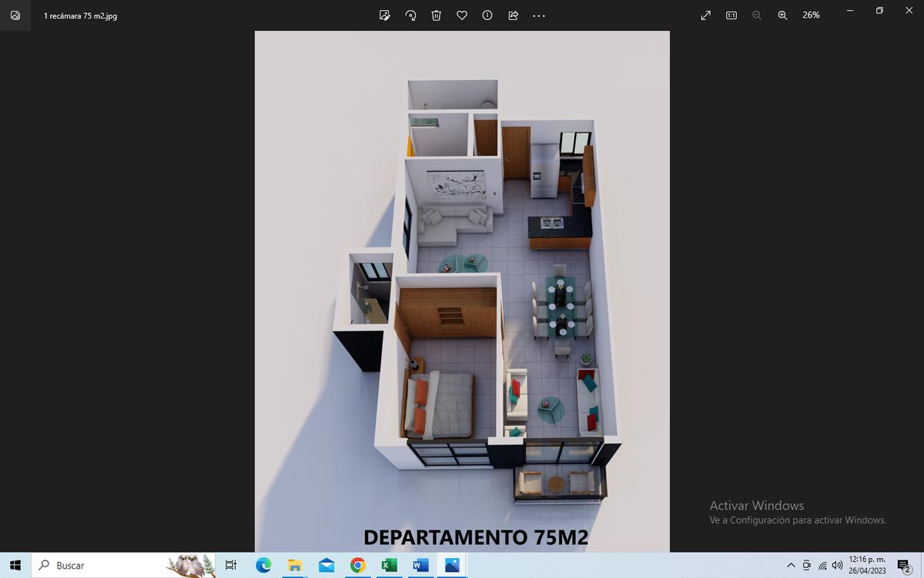Enter full screen with diagonal arrows icon

[x=705, y=15]
